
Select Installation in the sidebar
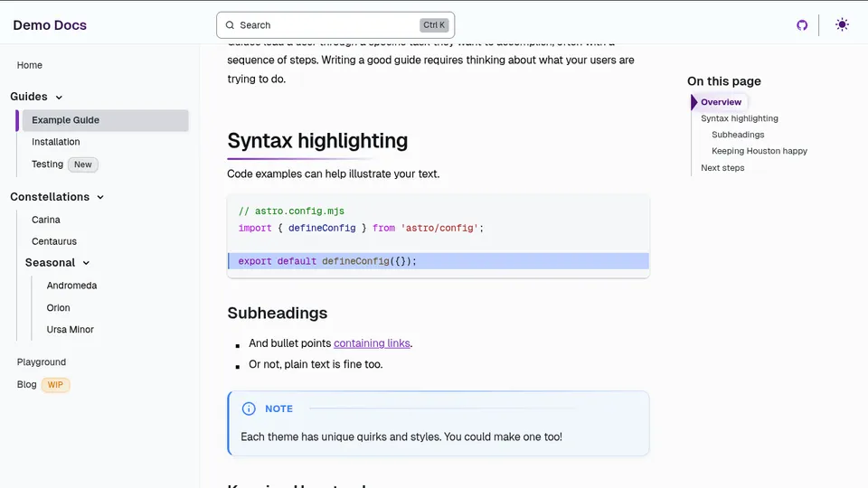[x=56, y=142]
